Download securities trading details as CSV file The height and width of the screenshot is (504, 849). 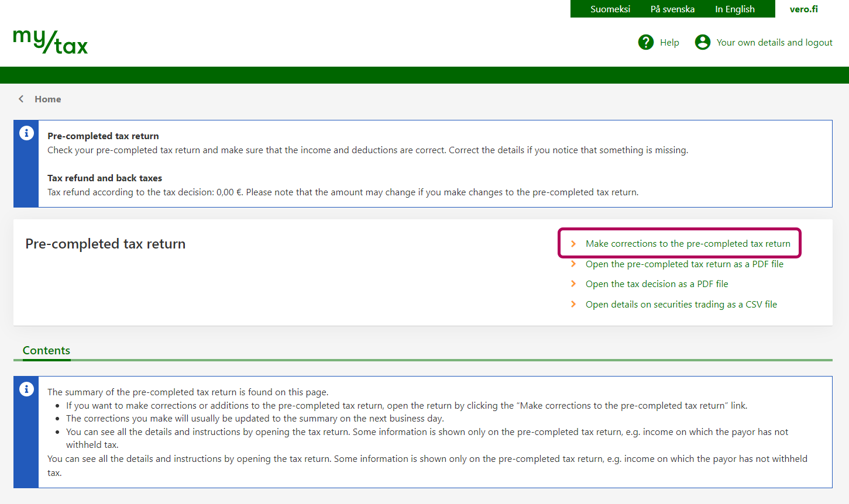(681, 305)
